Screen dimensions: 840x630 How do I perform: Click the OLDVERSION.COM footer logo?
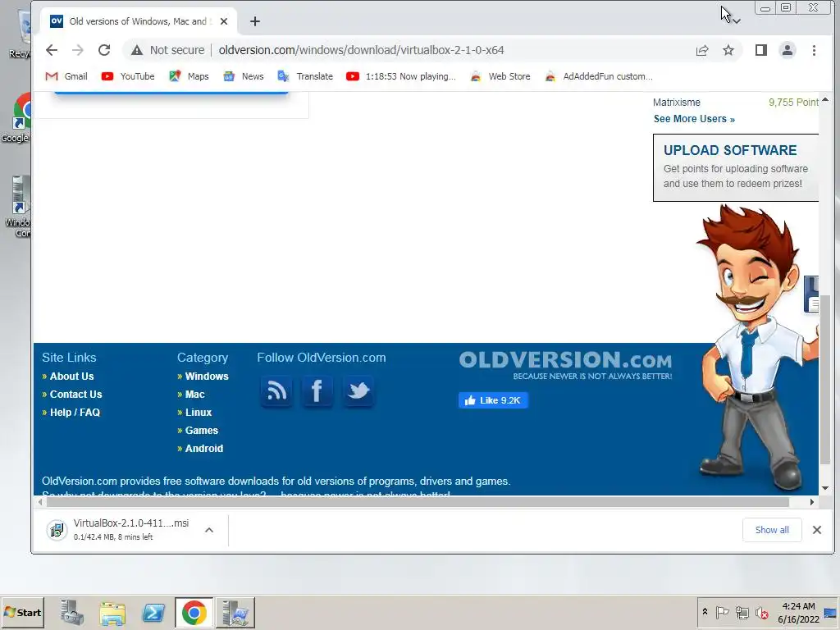click(565, 365)
